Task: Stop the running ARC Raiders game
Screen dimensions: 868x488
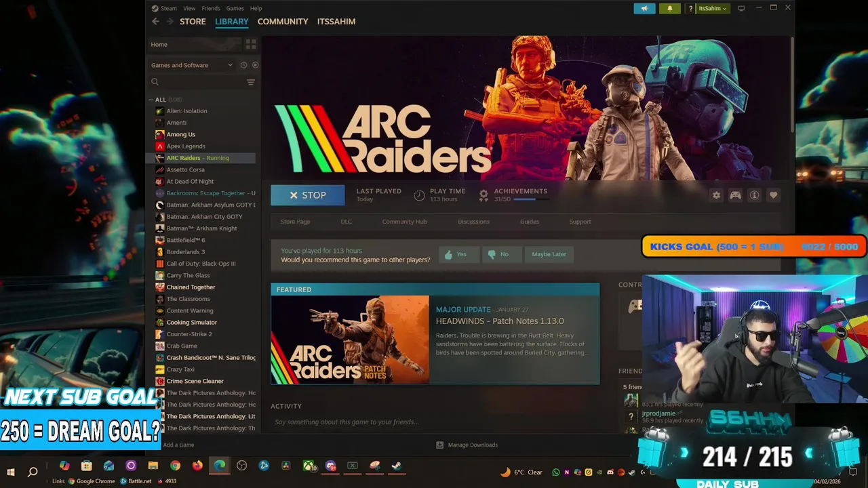Action: [x=308, y=195]
